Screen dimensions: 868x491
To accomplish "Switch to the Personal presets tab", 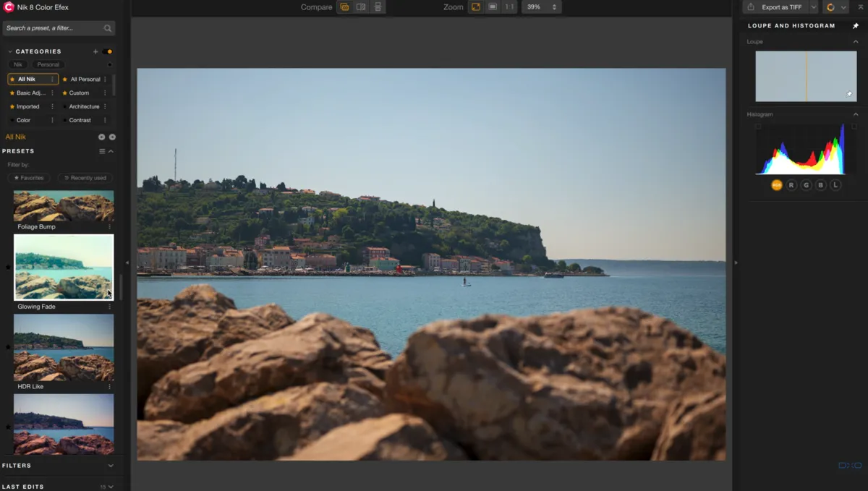I will click(48, 64).
